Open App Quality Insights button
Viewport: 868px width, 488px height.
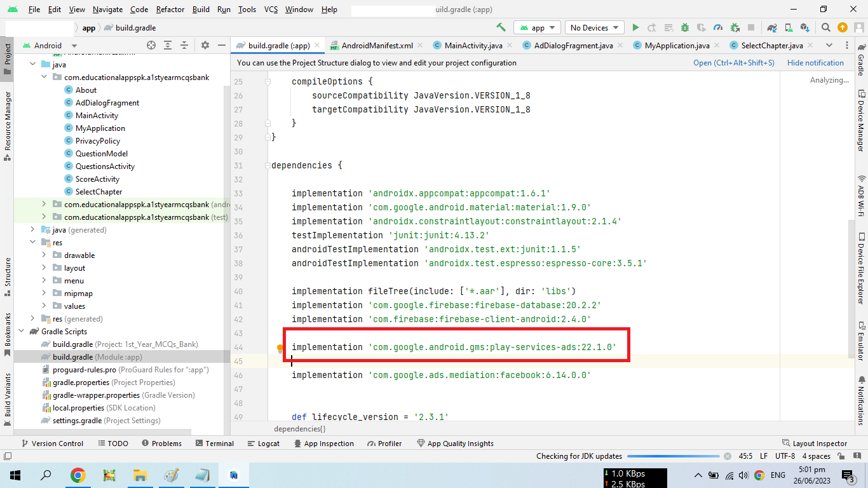click(x=455, y=444)
